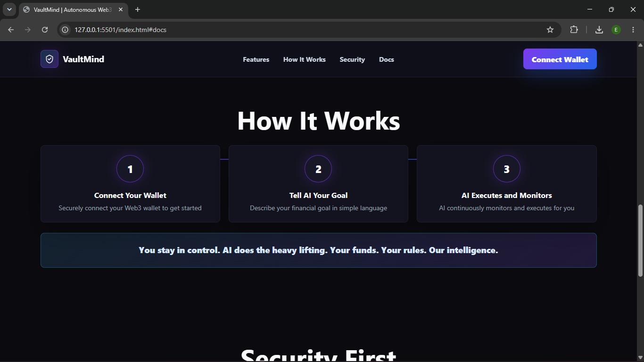This screenshot has width=644, height=362.
Task: Click the "AI Executes and Monitors" card title
Action: tap(507, 195)
